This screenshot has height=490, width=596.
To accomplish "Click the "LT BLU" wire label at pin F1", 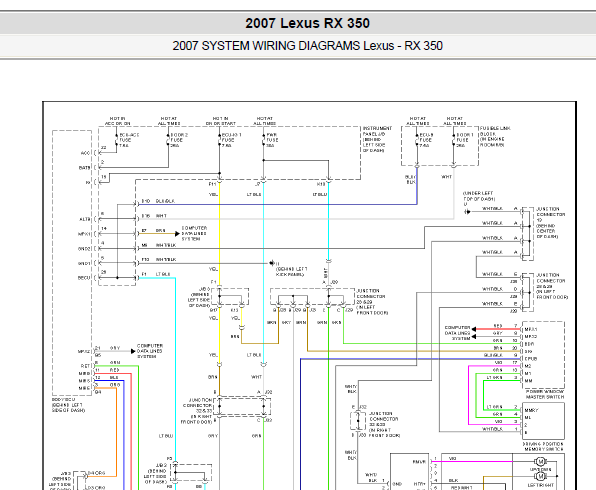I will point(163,274).
